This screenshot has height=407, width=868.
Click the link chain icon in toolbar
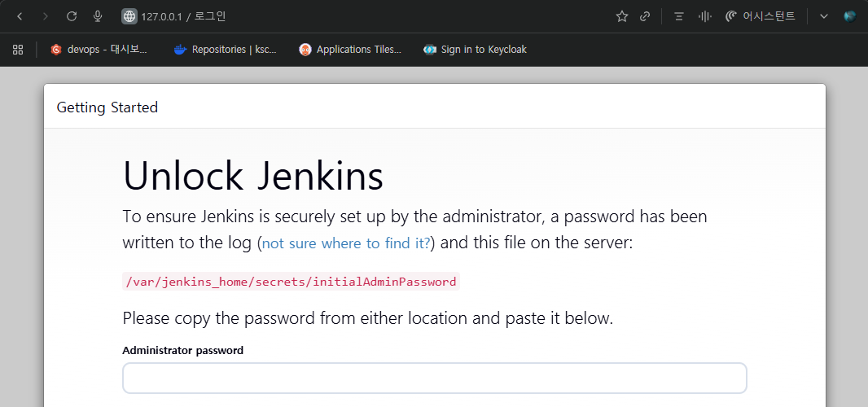pyautogui.click(x=644, y=16)
